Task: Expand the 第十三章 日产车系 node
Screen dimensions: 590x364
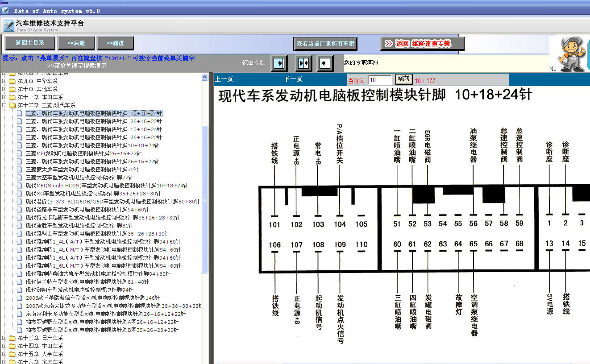Action: point(4,338)
